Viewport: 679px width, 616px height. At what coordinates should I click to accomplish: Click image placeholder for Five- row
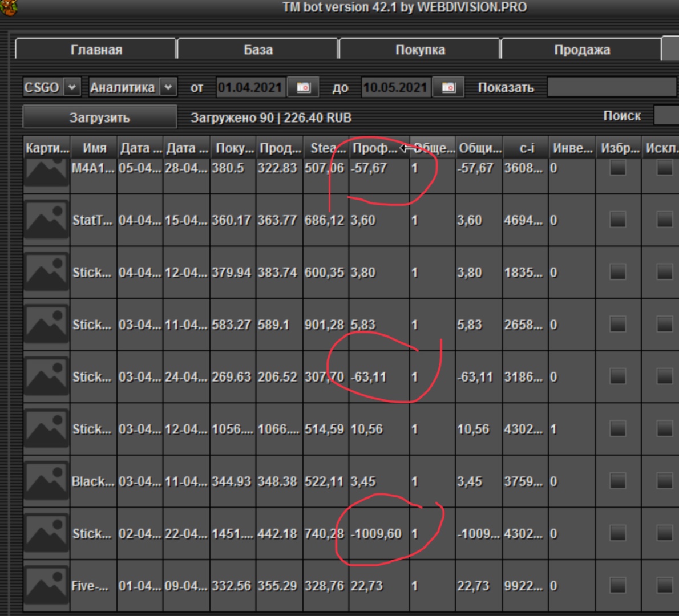(x=46, y=586)
